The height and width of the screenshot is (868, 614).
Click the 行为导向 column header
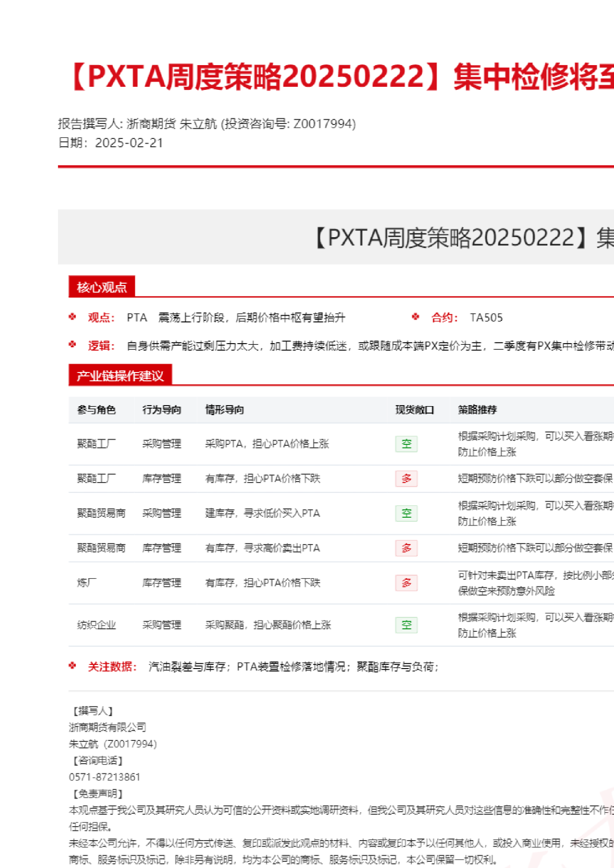coord(162,410)
